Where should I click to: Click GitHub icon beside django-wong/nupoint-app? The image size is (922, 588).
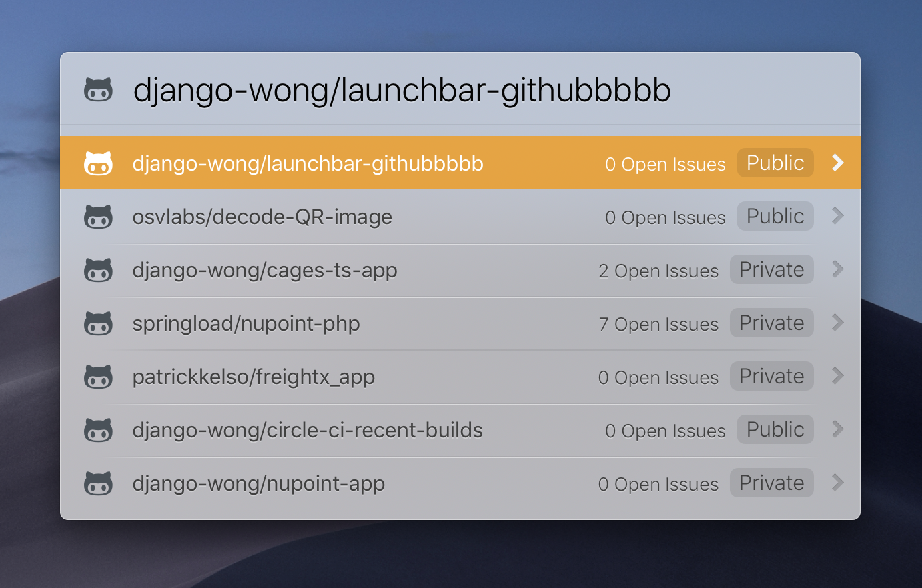pos(98,483)
